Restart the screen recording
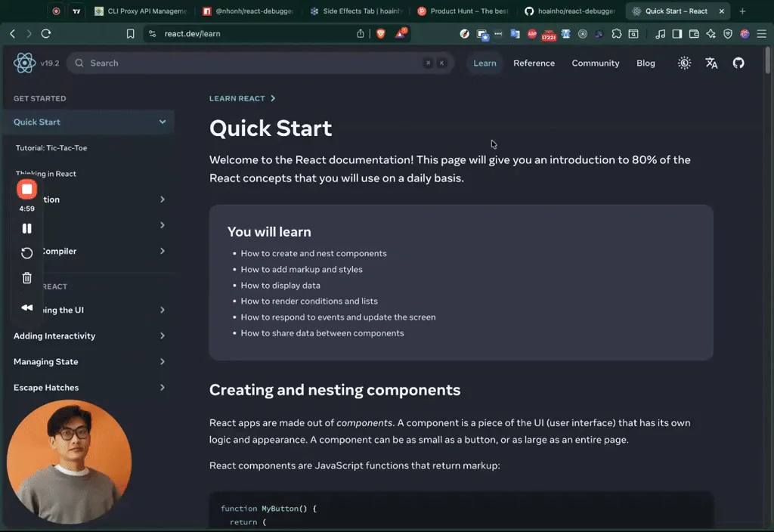Image resolution: width=774 pixels, height=532 pixels. tap(26, 252)
